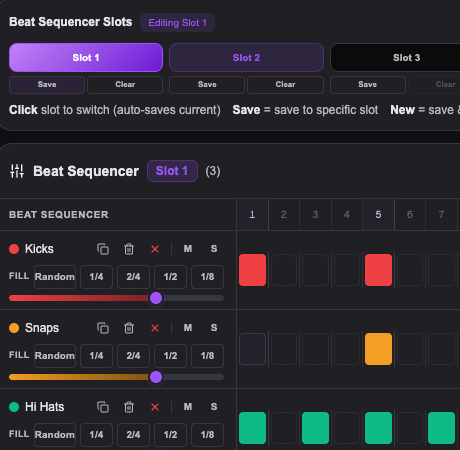
Task: Toggle Snaps step 5 off
Action: click(378, 349)
